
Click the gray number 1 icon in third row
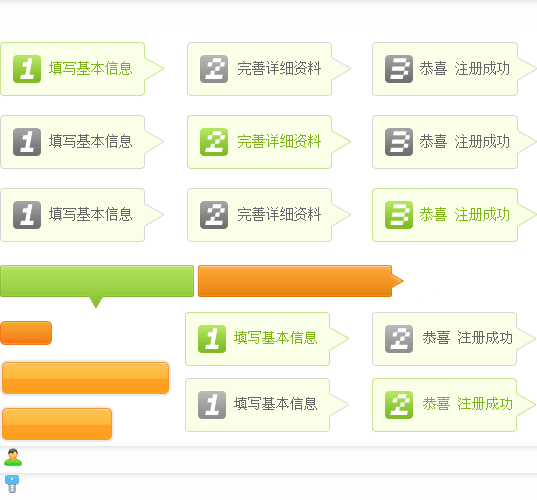click(27, 215)
